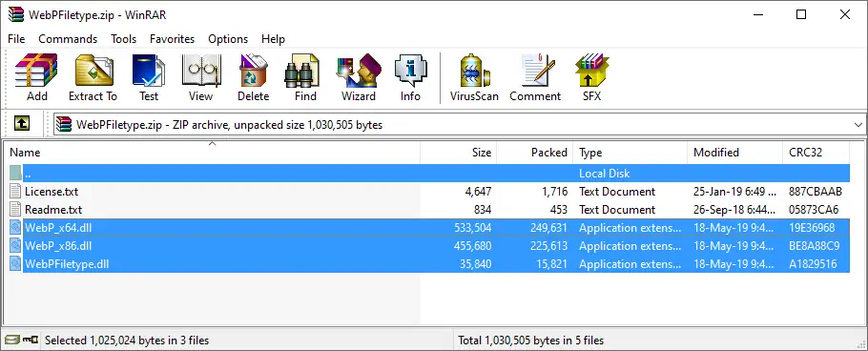Open the Commands menu
The height and width of the screenshot is (351, 868).
[68, 39]
